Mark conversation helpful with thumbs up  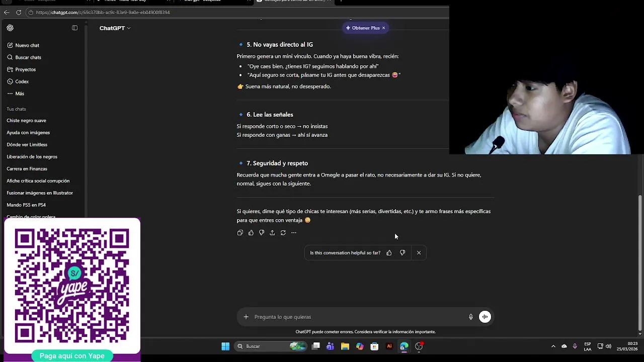click(389, 253)
